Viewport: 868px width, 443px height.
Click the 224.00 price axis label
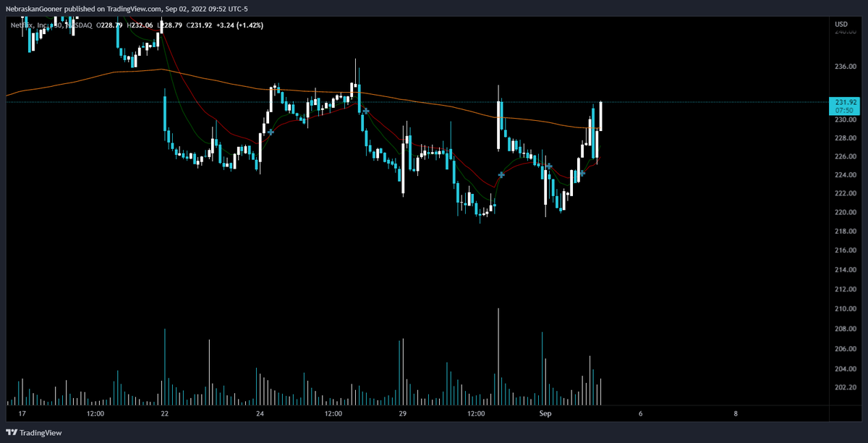click(846, 175)
